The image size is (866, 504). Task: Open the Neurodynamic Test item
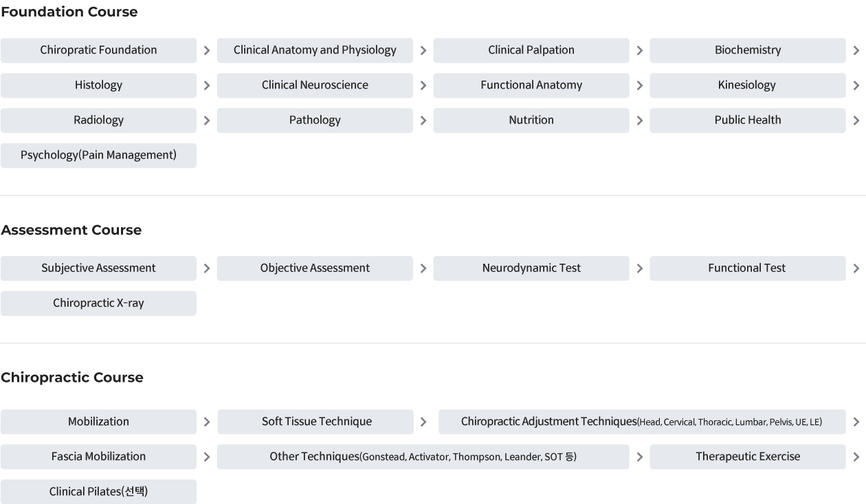pos(531,268)
